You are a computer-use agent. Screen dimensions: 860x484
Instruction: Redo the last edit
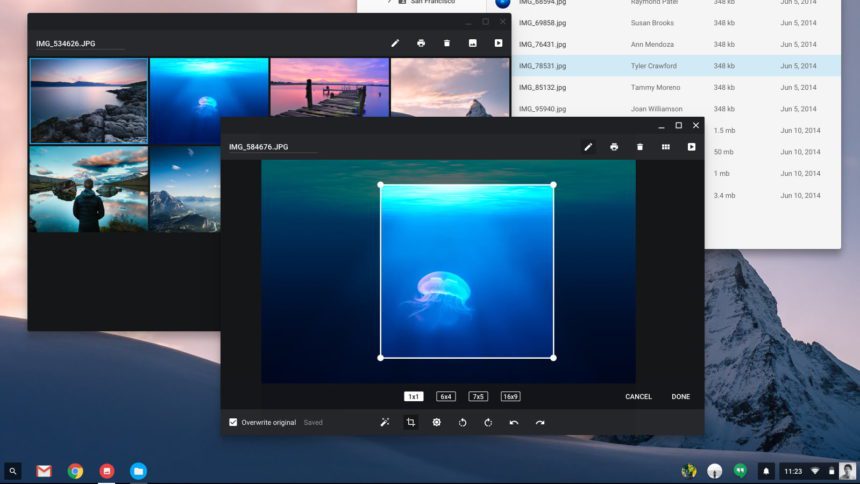(x=540, y=422)
